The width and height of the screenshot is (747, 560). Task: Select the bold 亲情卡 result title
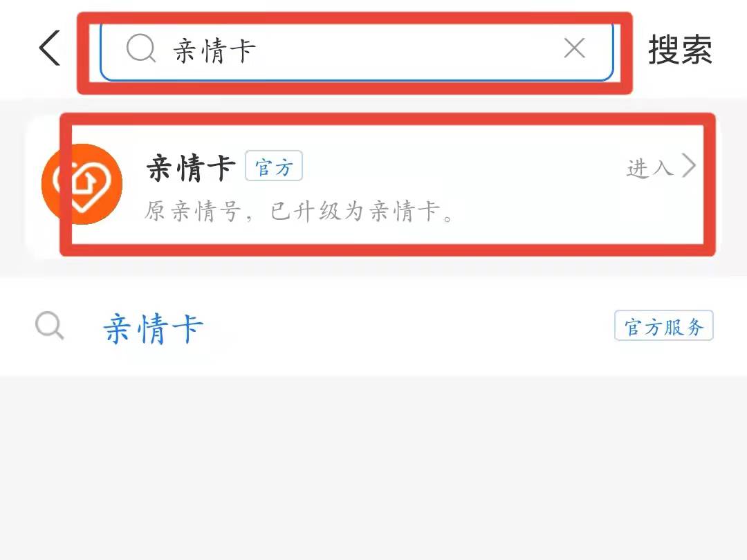pos(191,167)
